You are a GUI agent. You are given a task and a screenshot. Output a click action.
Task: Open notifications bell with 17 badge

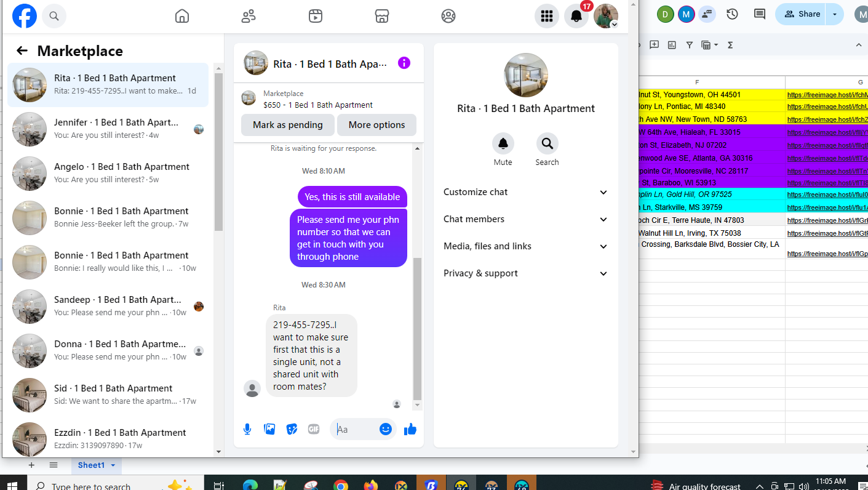(576, 16)
